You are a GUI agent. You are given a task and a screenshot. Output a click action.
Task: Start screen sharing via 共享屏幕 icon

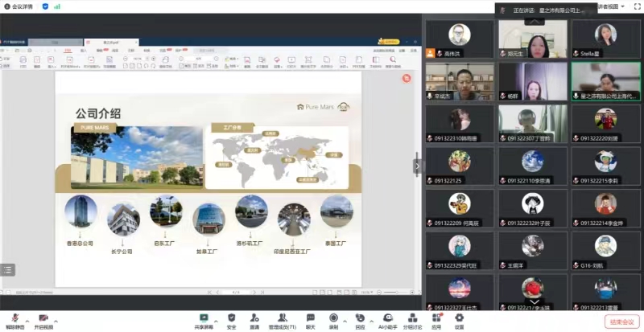tap(204, 318)
